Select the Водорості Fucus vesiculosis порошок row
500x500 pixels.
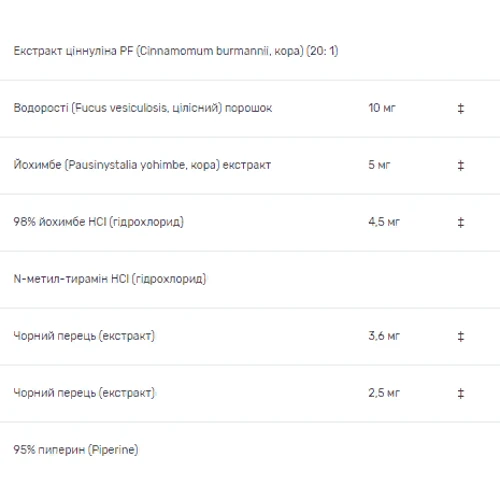[x=250, y=108]
